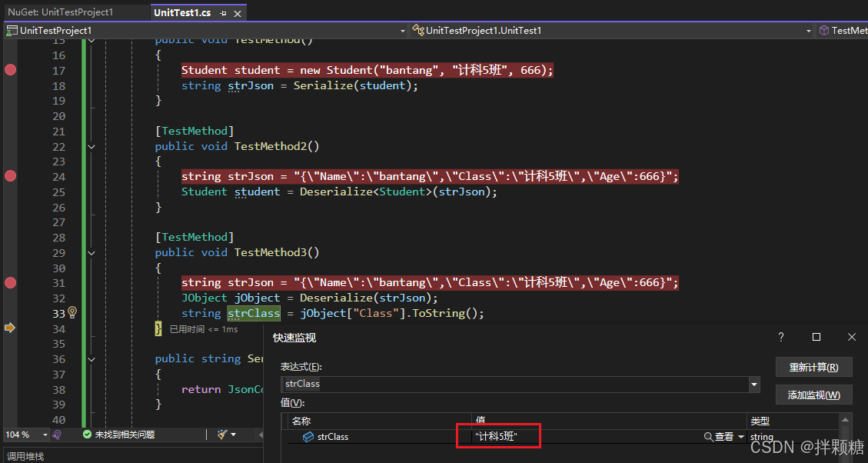This screenshot has height=463, width=868.
Task: Click the 名称 column header
Action: click(380, 421)
